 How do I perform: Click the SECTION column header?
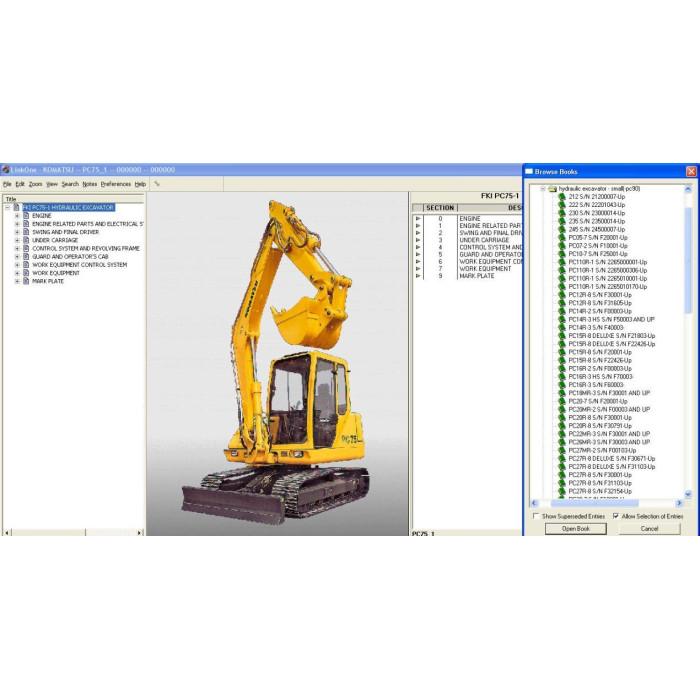440,208
